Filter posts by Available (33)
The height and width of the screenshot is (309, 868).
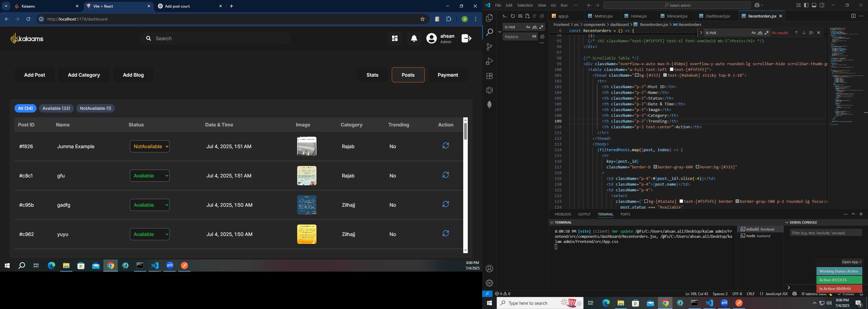pyautogui.click(x=56, y=108)
